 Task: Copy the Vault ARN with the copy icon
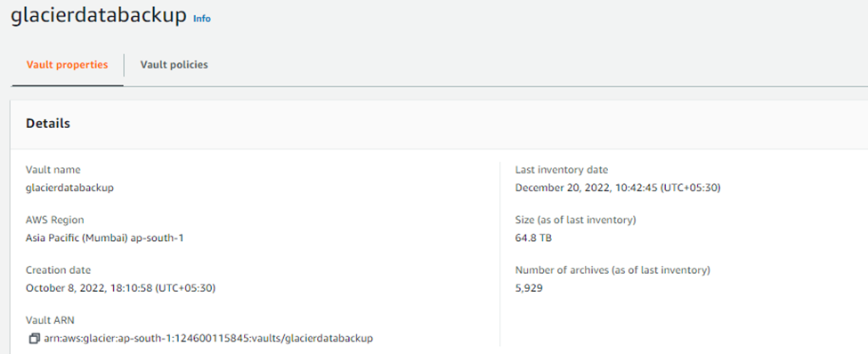[x=34, y=337]
